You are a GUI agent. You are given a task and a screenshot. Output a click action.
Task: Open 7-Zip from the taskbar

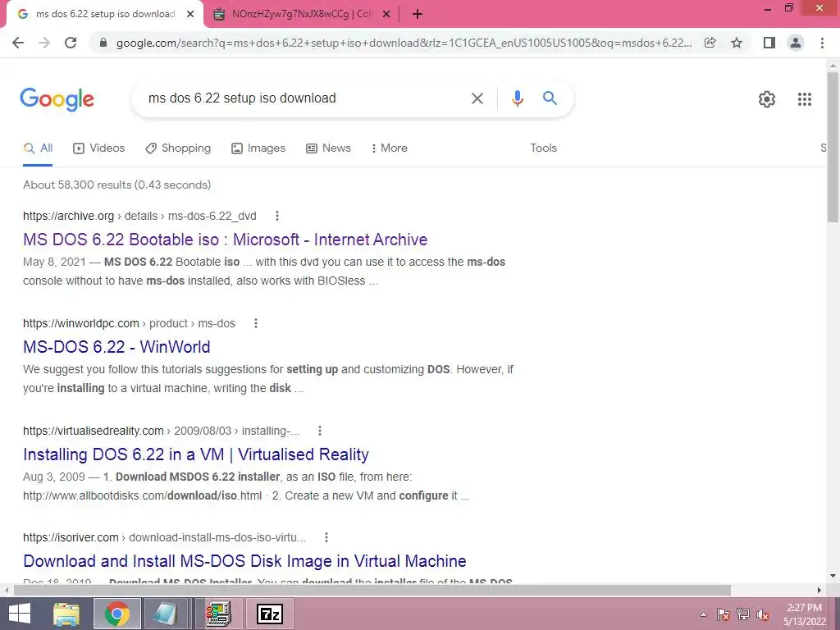pyautogui.click(x=269, y=614)
